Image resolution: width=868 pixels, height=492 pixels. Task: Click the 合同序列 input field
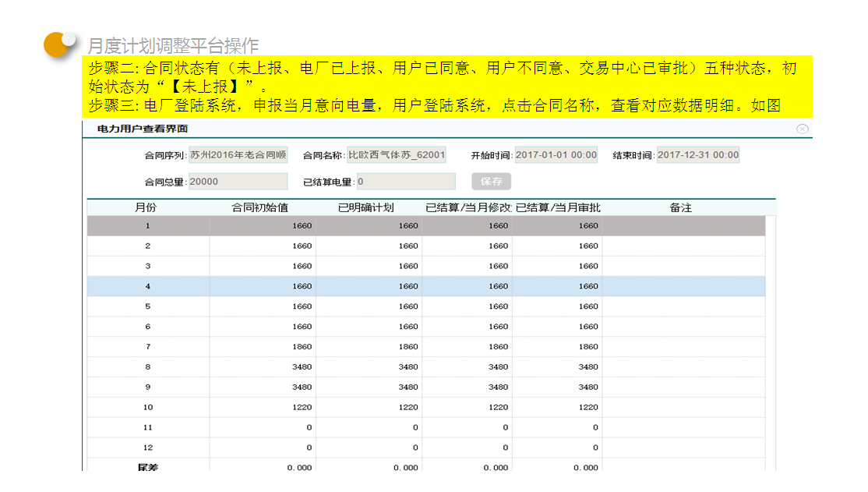(238, 155)
